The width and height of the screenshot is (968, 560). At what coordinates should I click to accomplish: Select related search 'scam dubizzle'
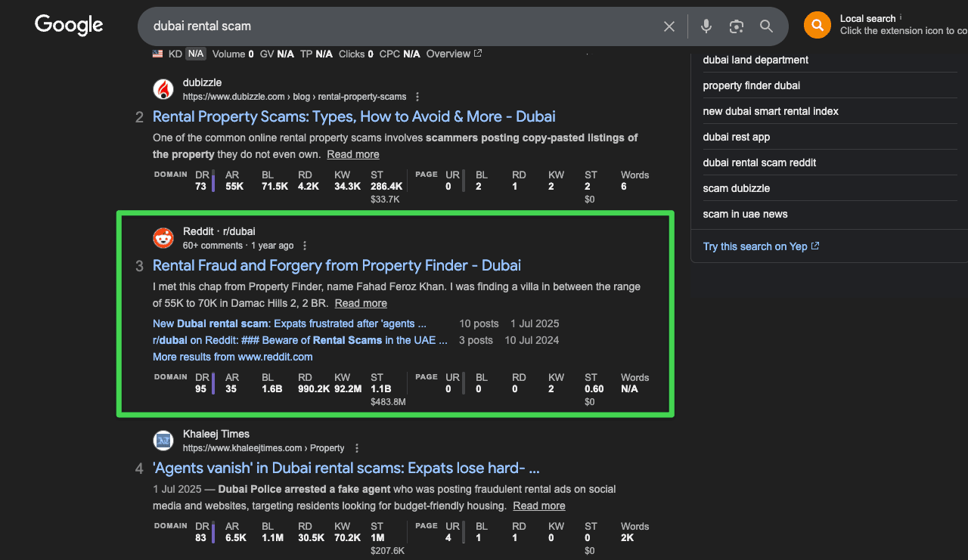[737, 188]
